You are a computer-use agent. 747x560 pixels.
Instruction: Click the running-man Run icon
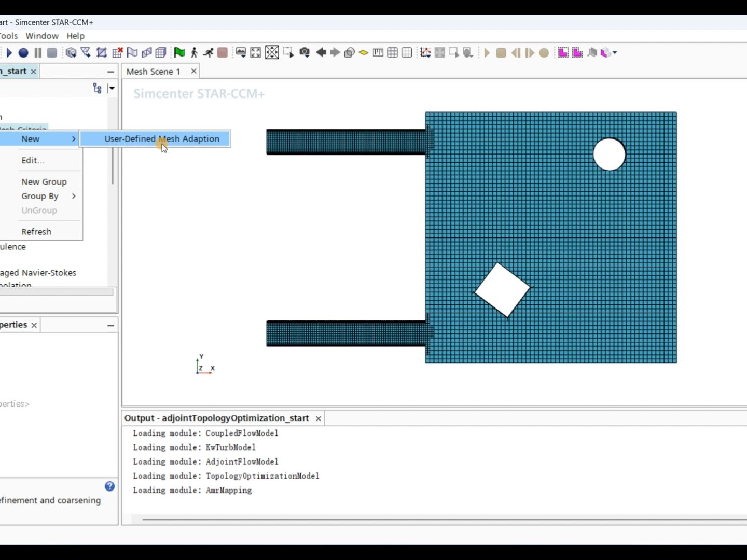[x=208, y=52]
